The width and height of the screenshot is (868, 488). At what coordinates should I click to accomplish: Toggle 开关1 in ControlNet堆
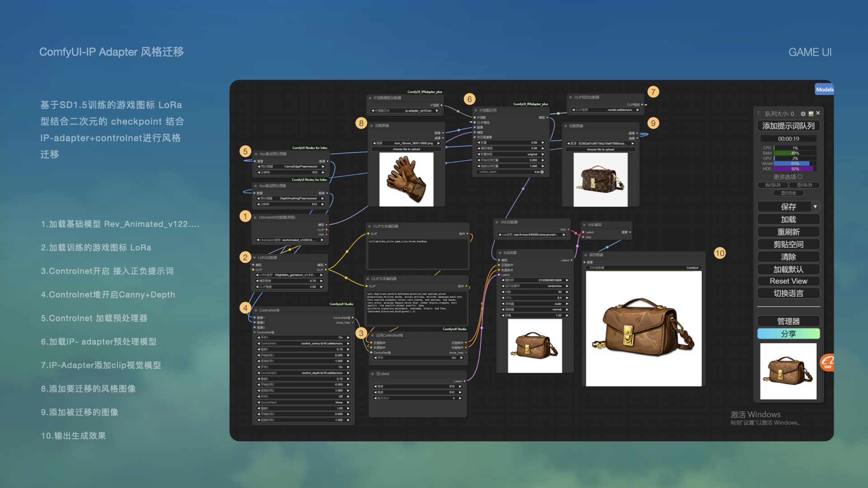(x=303, y=338)
